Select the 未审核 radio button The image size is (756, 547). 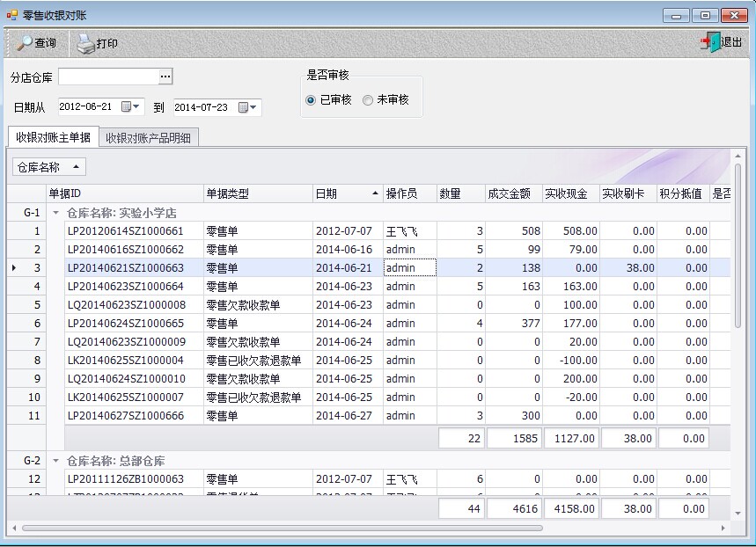(368, 100)
